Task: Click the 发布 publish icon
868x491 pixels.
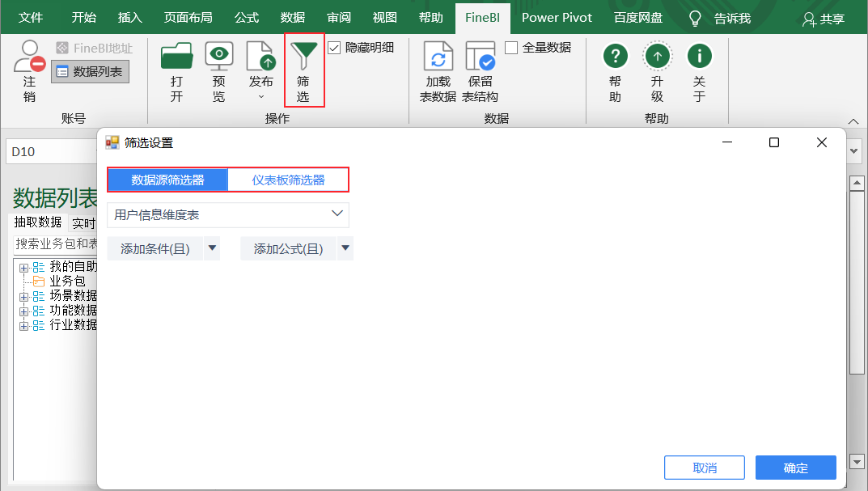Action: point(260,56)
